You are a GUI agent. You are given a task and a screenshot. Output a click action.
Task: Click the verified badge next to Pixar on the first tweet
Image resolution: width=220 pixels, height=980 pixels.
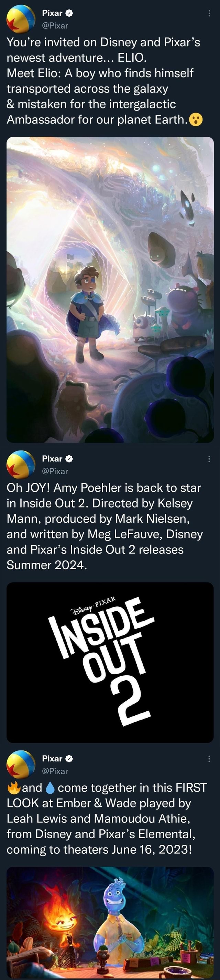[x=69, y=13]
